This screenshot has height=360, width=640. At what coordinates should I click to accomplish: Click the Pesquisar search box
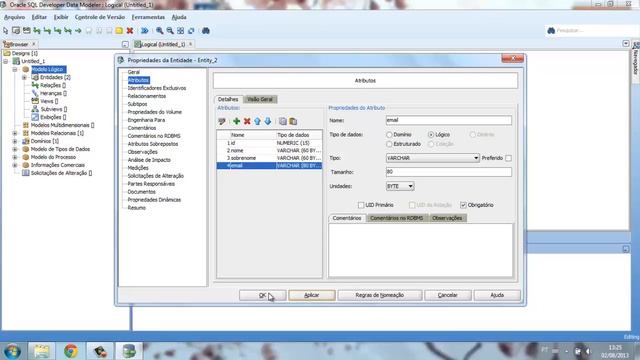click(592, 31)
